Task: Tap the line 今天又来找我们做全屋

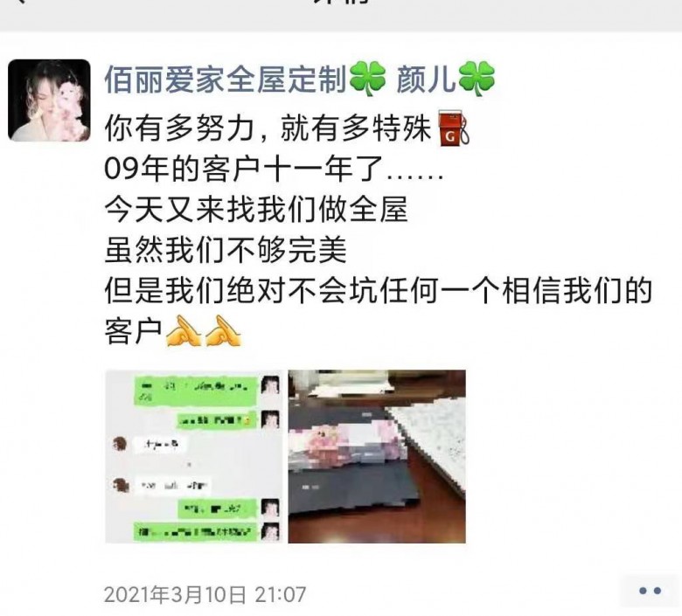Action: click(255, 210)
